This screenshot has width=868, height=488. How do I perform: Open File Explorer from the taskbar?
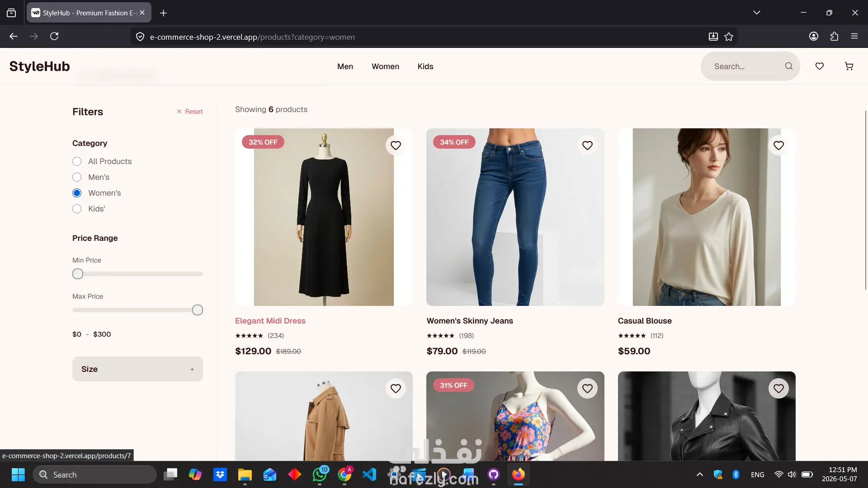[245, 475]
